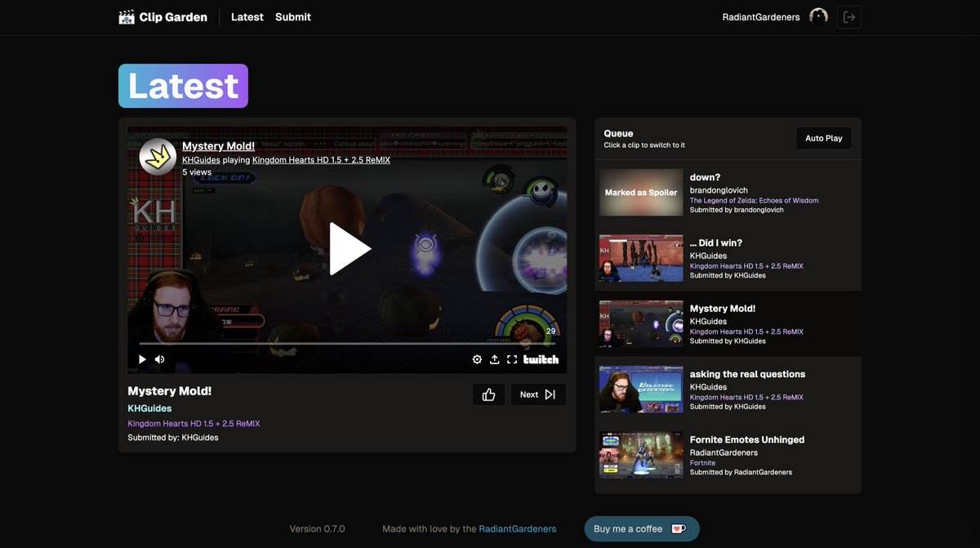This screenshot has width=980, height=548.
Task: Open Kingdom Hearts HD game link in player
Action: point(321,160)
